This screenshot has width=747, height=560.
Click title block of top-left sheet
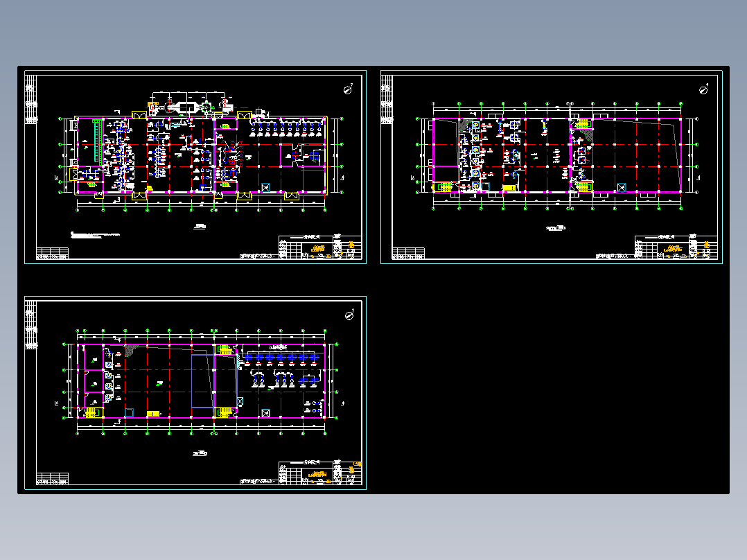tap(319, 247)
